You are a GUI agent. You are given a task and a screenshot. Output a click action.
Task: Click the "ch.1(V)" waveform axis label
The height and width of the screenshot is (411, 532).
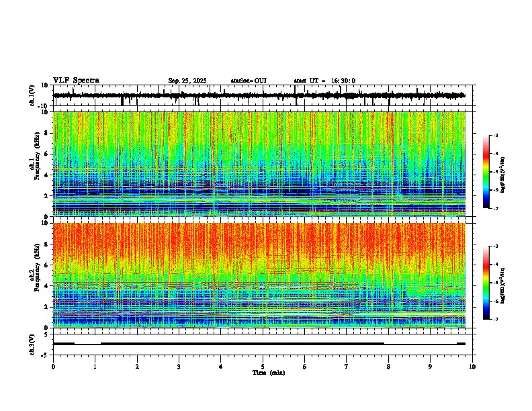[32, 95]
